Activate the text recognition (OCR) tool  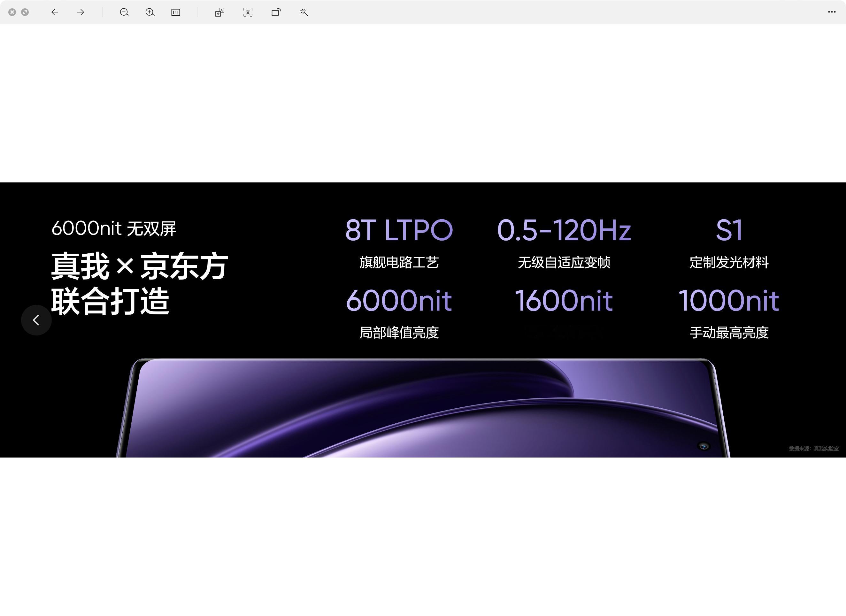coord(248,12)
